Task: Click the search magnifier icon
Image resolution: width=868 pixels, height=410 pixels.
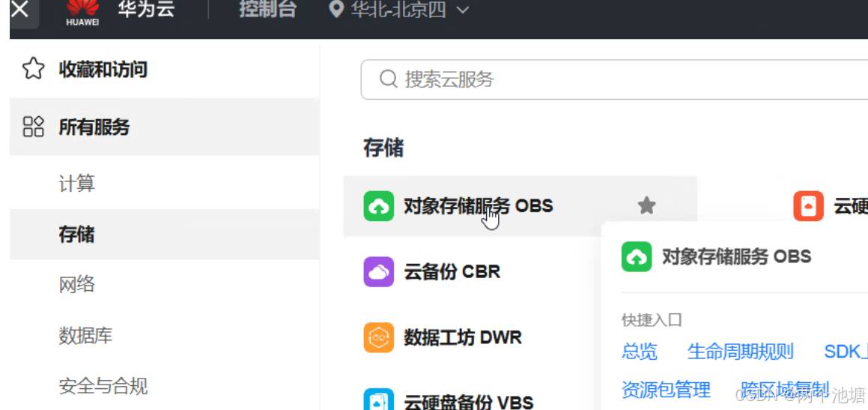Action: click(x=389, y=79)
